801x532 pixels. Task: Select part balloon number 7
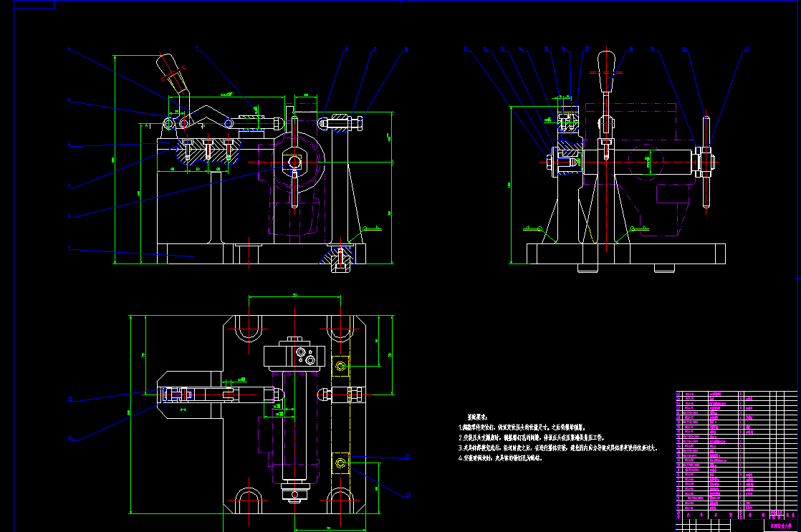click(196, 49)
